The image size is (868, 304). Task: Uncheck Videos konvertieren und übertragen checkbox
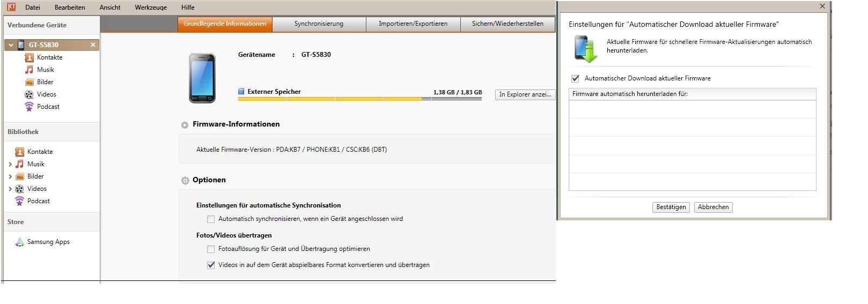(211, 265)
